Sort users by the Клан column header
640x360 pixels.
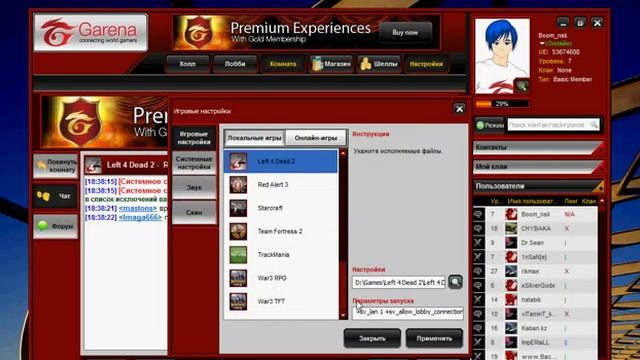(588, 201)
